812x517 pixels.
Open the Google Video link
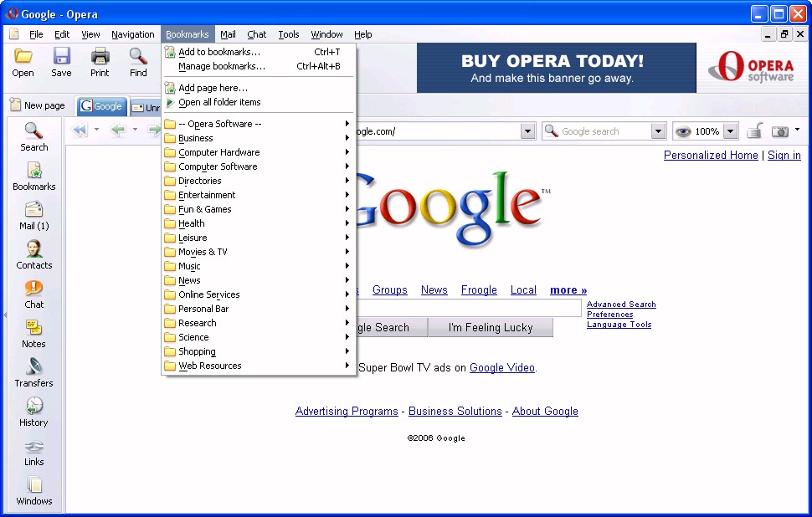pos(501,367)
